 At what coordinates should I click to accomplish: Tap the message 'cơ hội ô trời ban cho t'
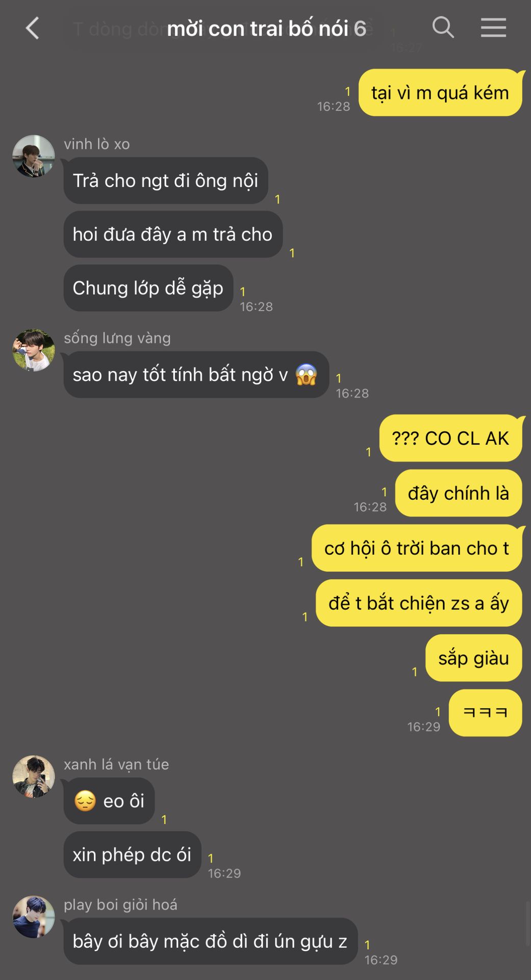coord(417,548)
